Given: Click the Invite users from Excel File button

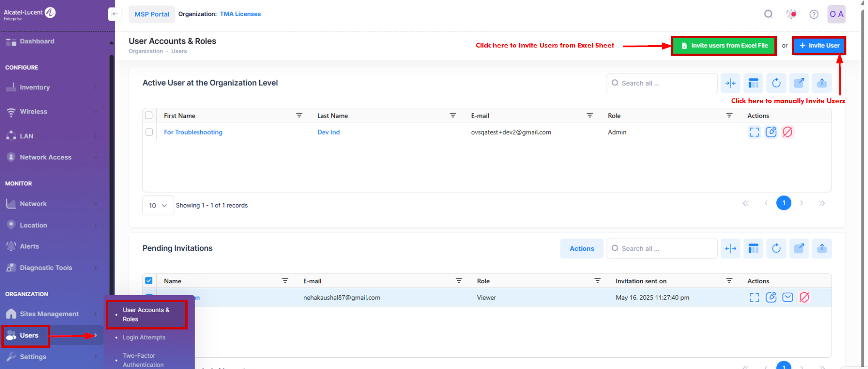Looking at the screenshot, I should 724,46.
